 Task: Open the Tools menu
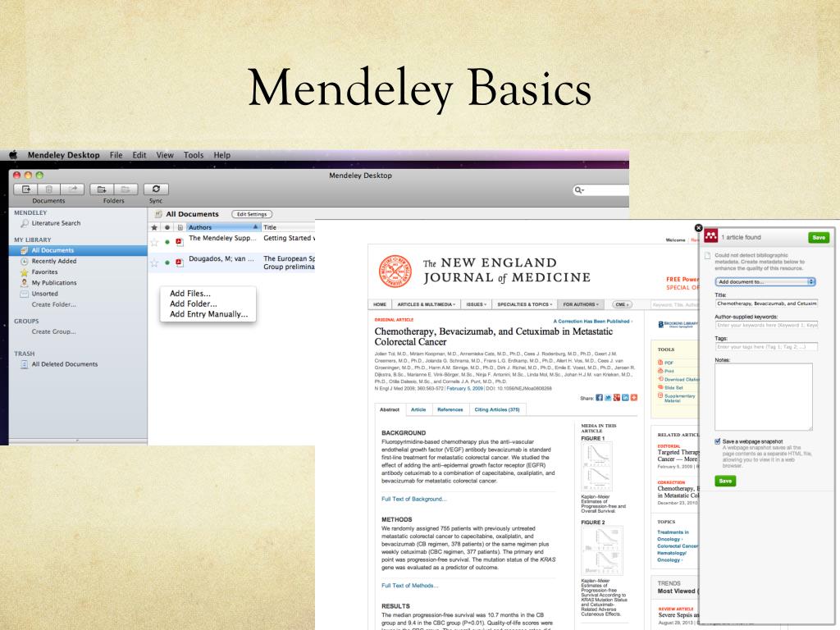(x=194, y=155)
